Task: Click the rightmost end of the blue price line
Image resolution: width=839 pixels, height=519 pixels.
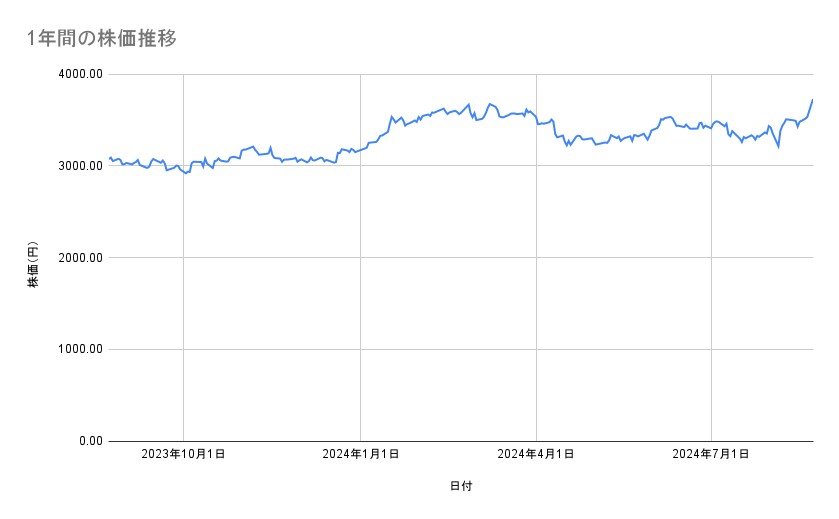Action: tap(812, 100)
